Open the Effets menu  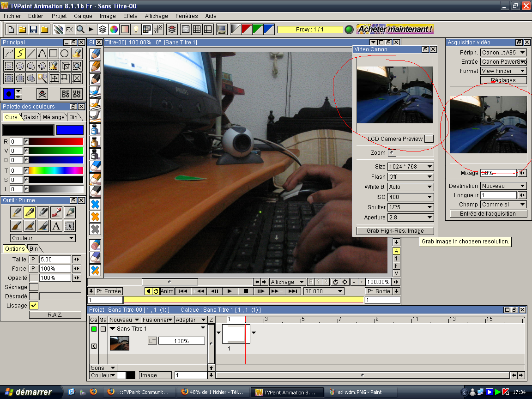130,16
